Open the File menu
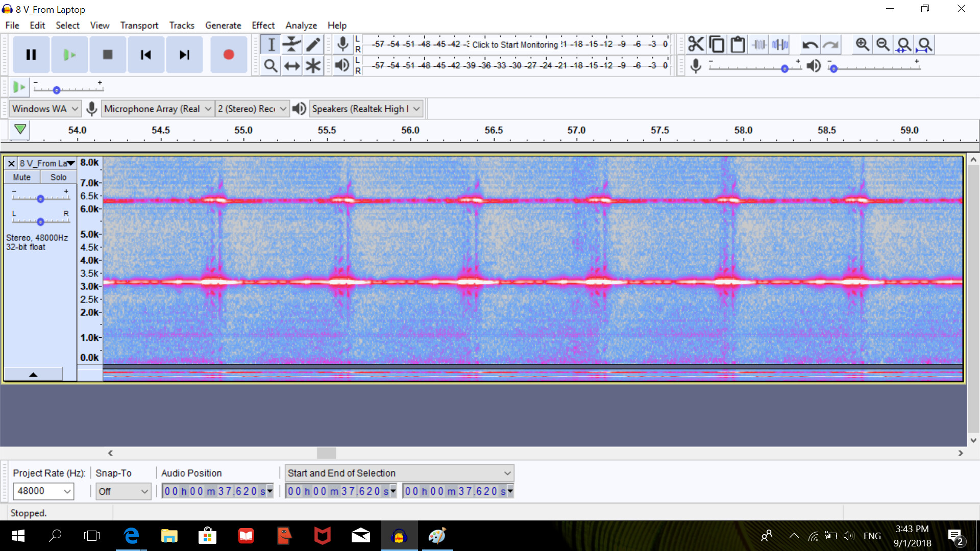 tap(12, 25)
